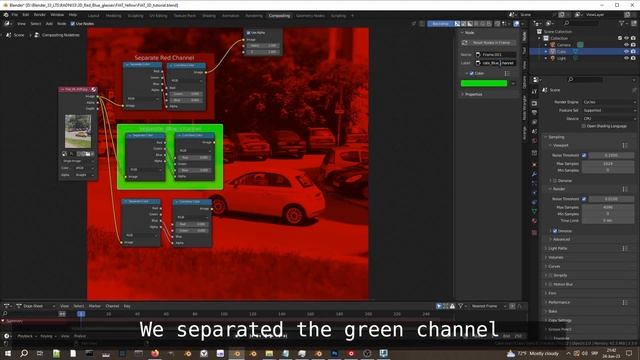Expand the Cube outliner item
The width and height of the screenshot is (640, 360).
(x=546, y=52)
